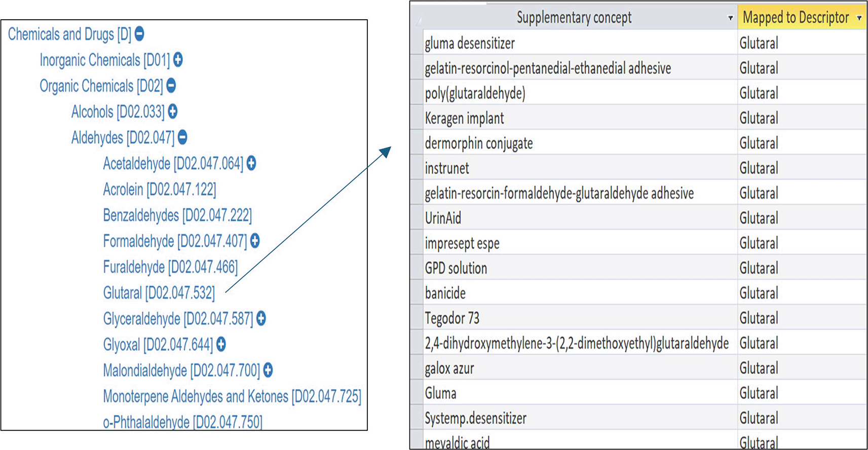Expand the Formaldehyde [D02.047.407] node

[x=255, y=241]
